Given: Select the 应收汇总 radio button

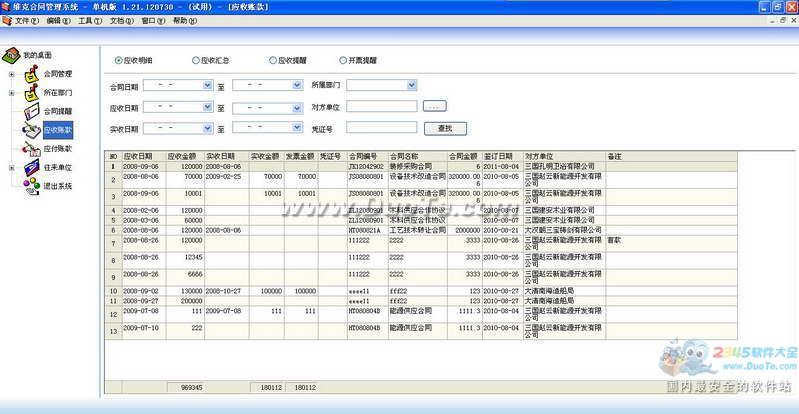Looking at the screenshot, I should click(x=196, y=60).
